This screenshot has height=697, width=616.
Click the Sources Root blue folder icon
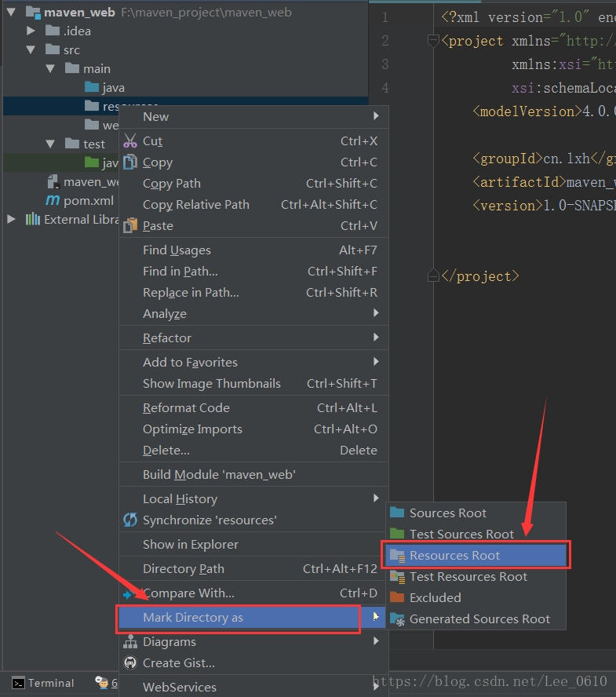397,513
